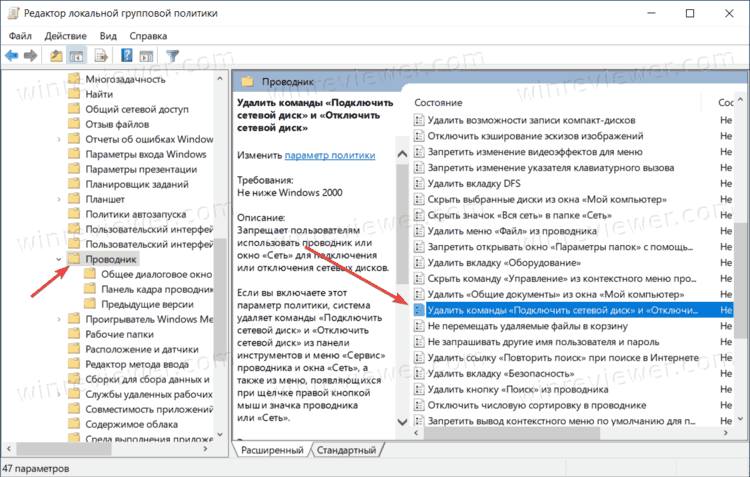Select the «Многозадачность» folder
This screenshot has width=750, height=477.
point(125,79)
